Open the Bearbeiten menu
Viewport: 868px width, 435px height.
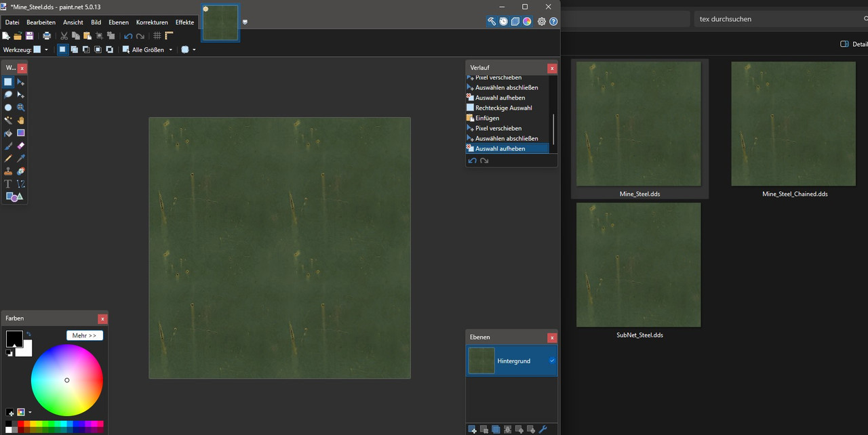41,22
